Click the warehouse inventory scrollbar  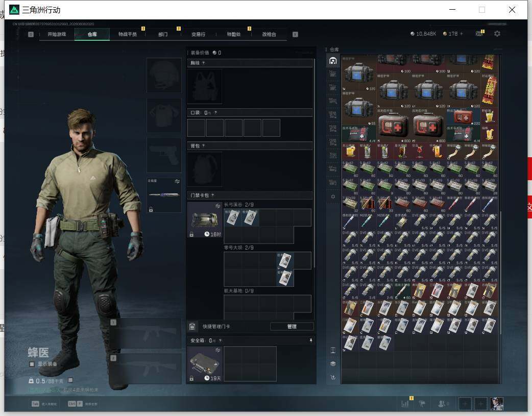coord(500,273)
